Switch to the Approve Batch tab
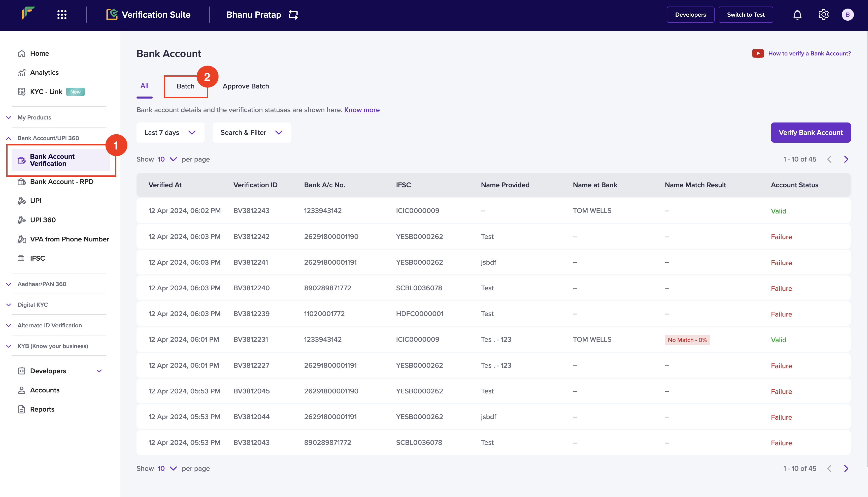Image resolution: width=868 pixels, height=497 pixels. [246, 86]
